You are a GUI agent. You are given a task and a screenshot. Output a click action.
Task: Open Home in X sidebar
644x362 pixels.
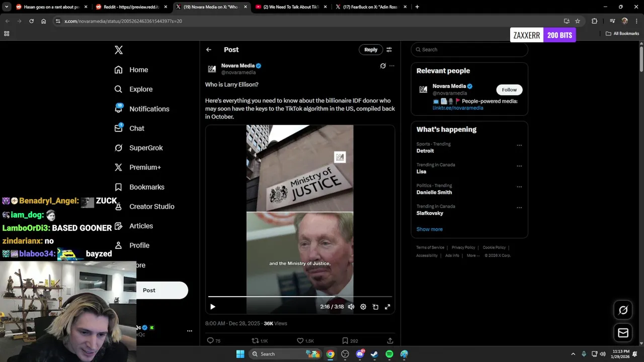point(131,70)
